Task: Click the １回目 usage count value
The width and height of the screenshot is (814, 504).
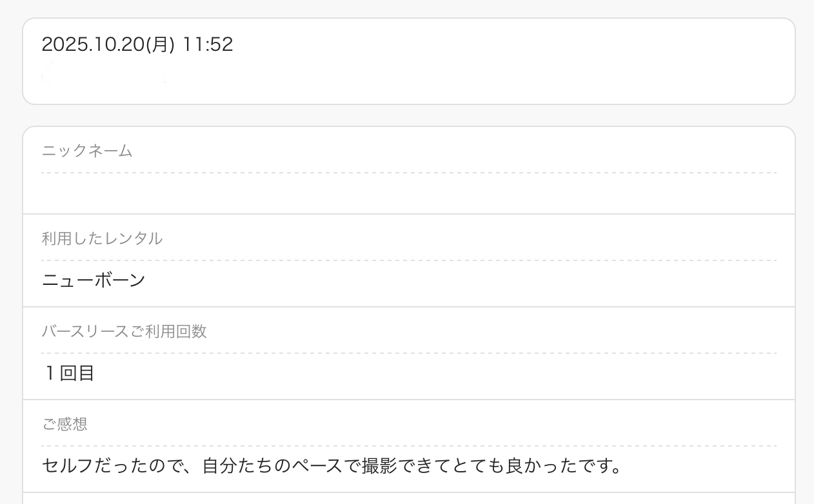Action: [68, 373]
